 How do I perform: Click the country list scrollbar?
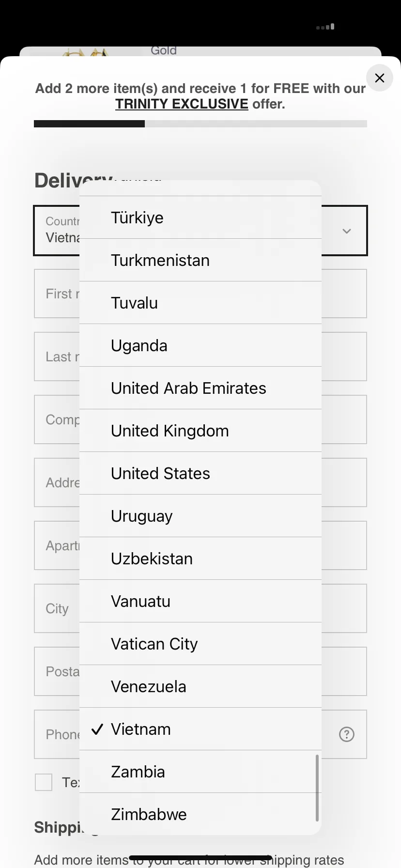tap(317, 788)
